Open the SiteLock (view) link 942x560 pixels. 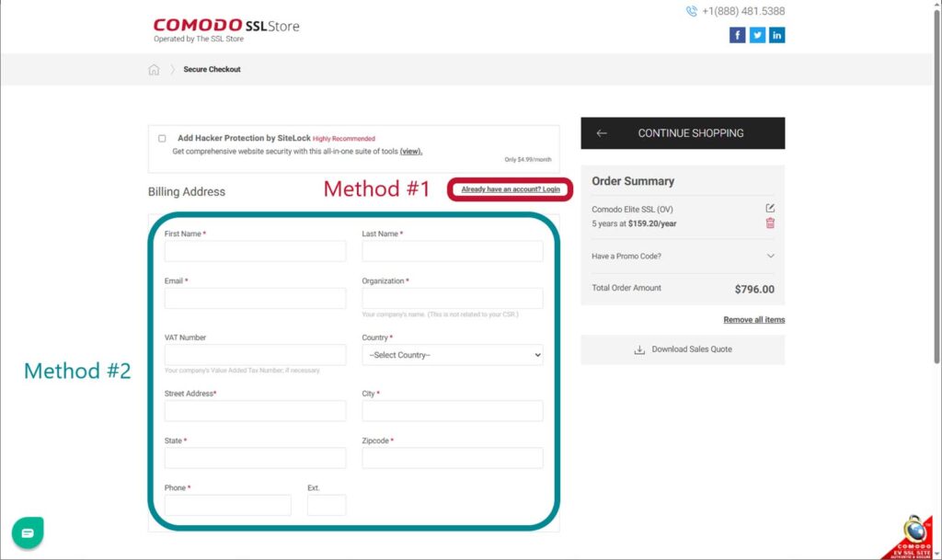(411, 151)
